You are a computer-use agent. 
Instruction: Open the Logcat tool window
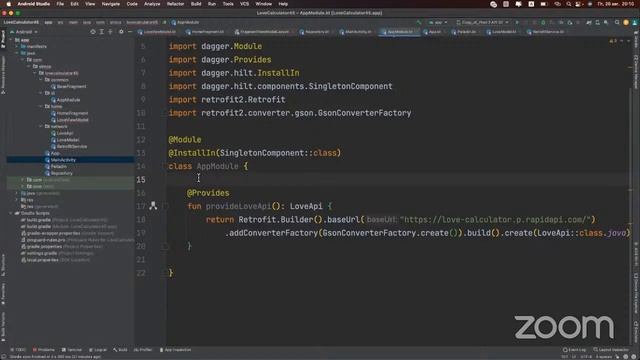point(98,350)
